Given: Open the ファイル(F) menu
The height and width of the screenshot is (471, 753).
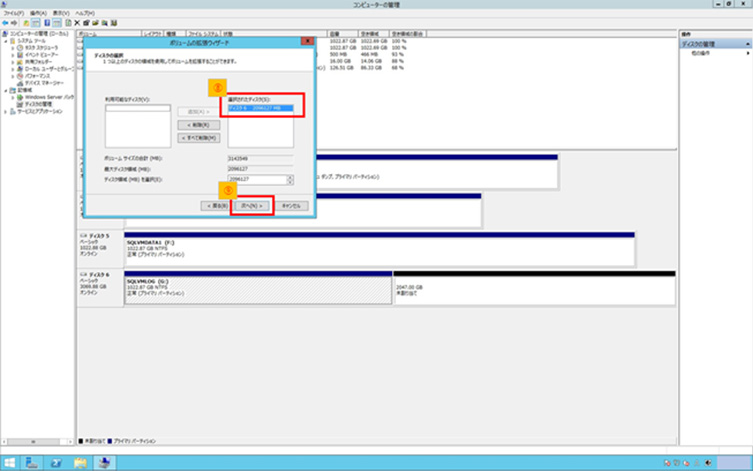Looking at the screenshot, I should pos(13,13).
